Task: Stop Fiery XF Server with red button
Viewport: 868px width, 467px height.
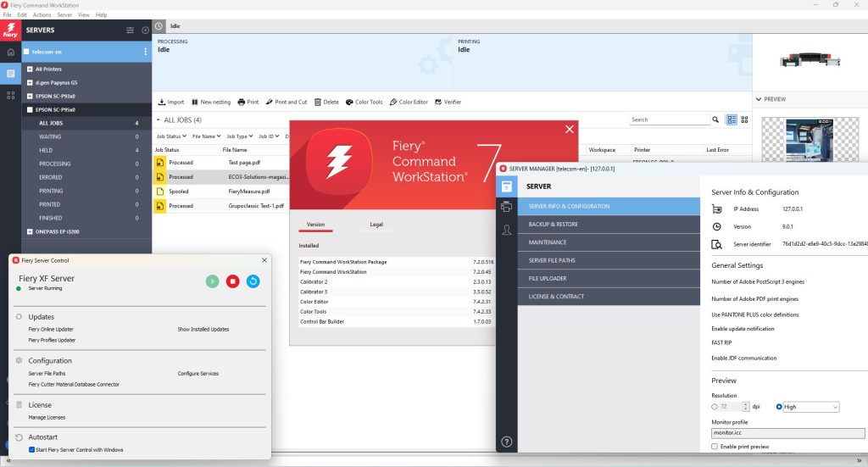Action: [232, 281]
